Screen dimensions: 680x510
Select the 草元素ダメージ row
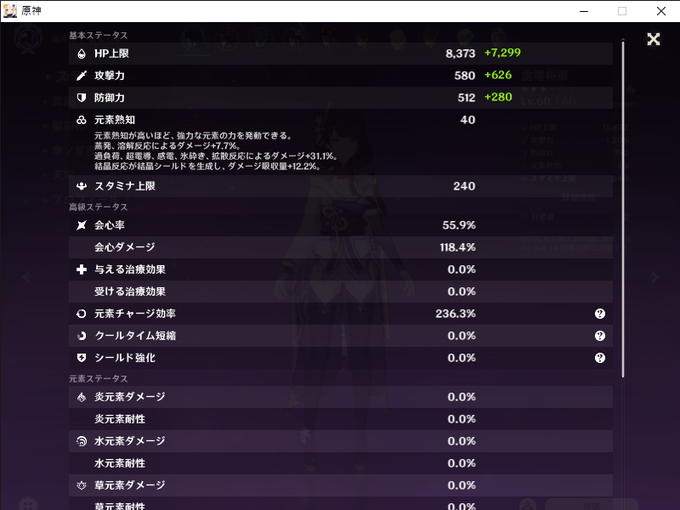[x=340, y=486]
